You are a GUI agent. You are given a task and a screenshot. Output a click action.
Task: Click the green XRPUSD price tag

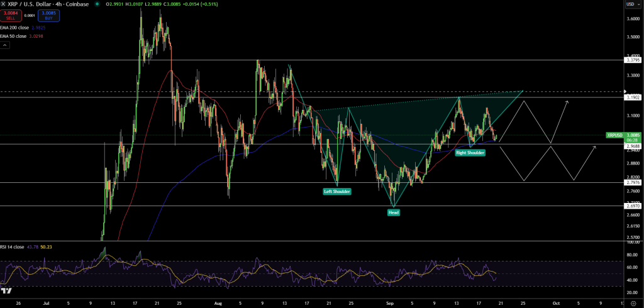[615, 135]
